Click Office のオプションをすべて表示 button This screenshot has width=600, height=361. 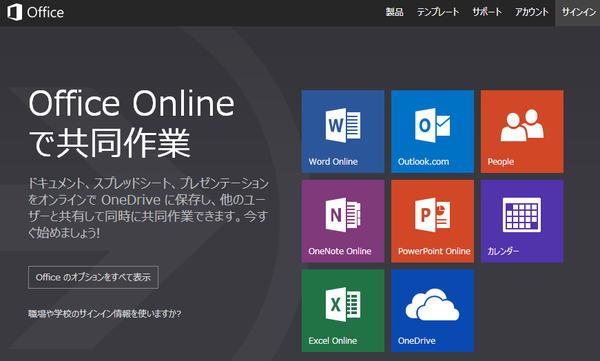tap(93, 277)
